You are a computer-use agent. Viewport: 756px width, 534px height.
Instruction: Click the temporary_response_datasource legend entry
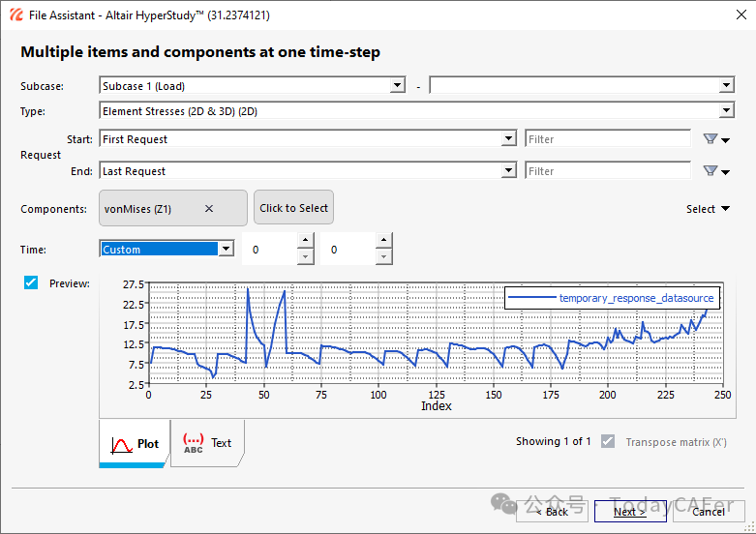613,298
